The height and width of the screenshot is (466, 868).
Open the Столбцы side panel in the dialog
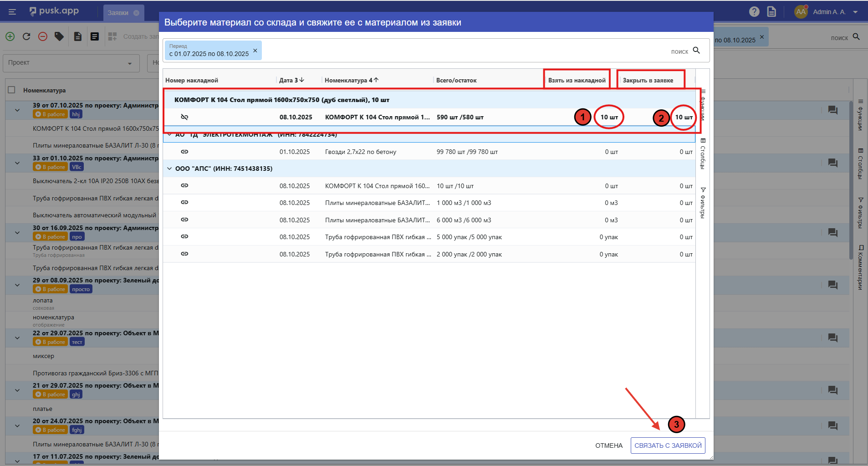(703, 154)
